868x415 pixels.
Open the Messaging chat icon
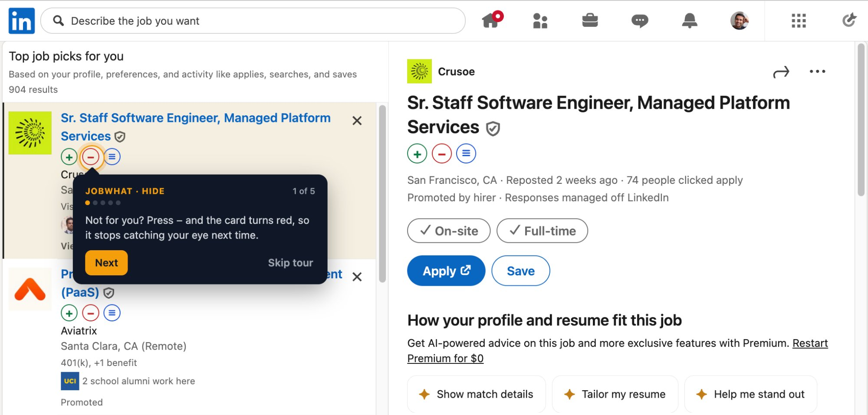click(640, 20)
